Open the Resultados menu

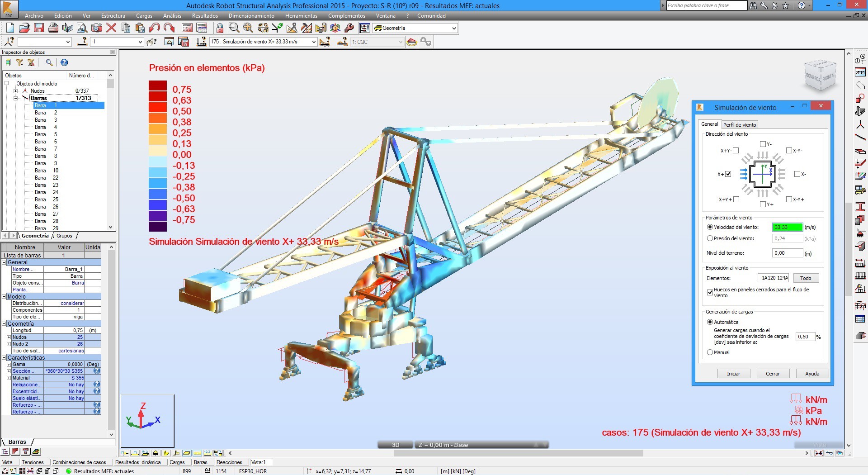[x=205, y=16]
